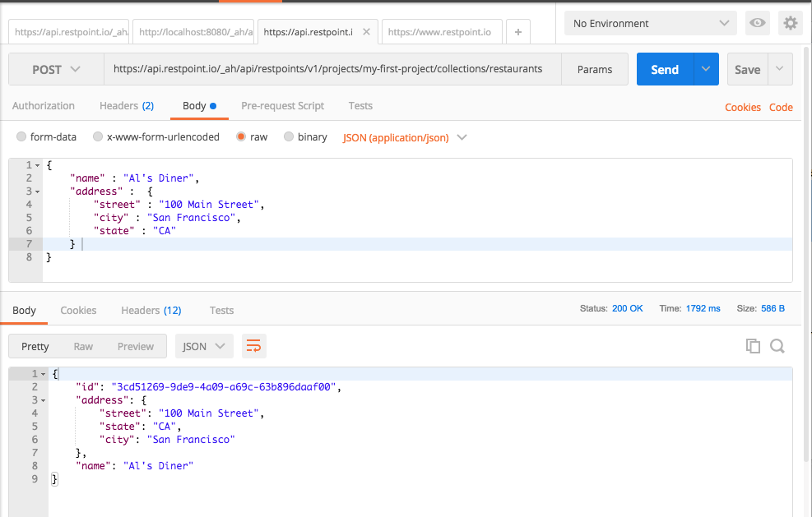Collapse response address object at line 3
The image size is (812, 517).
click(44, 400)
